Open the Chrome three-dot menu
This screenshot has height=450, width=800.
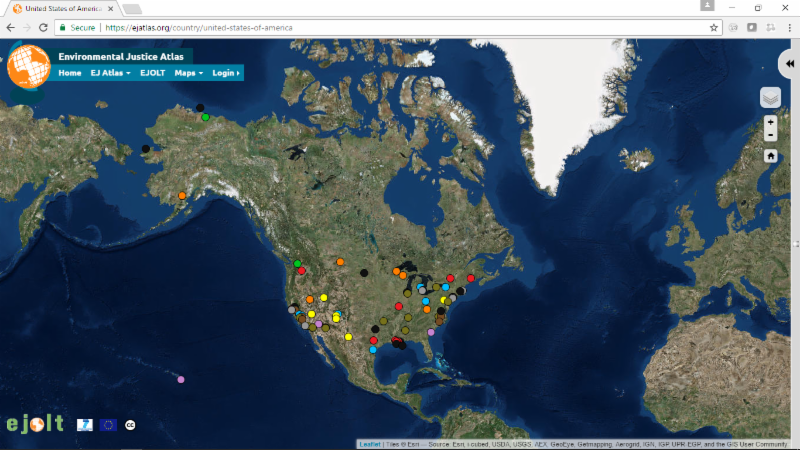tap(788, 27)
